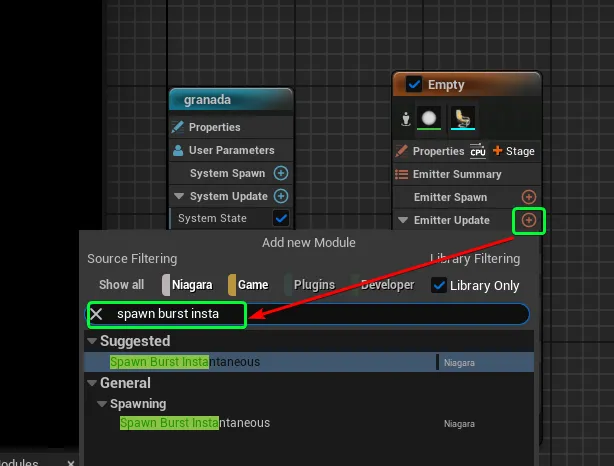Collapse the Spawning subcategory
Viewport: 614px width, 466px height.
[102, 404]
